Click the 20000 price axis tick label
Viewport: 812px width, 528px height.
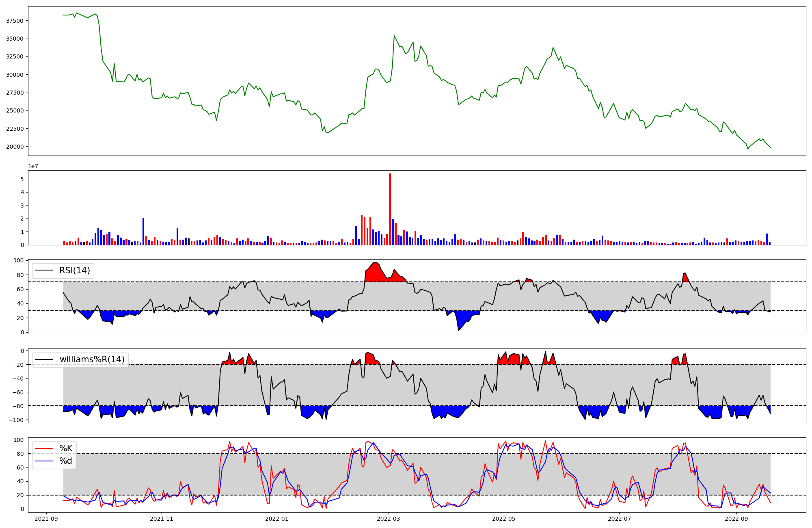[x=15, y=147]
